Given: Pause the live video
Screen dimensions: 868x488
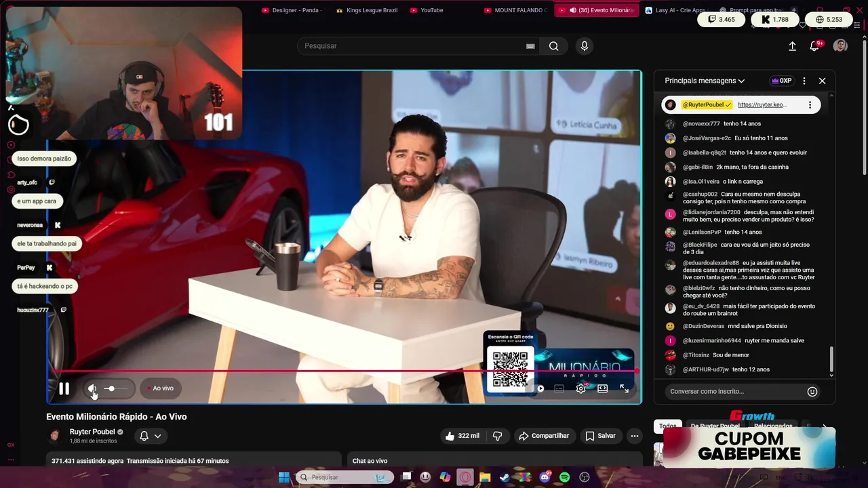Looking at the screenshot, I should point(64,388).
